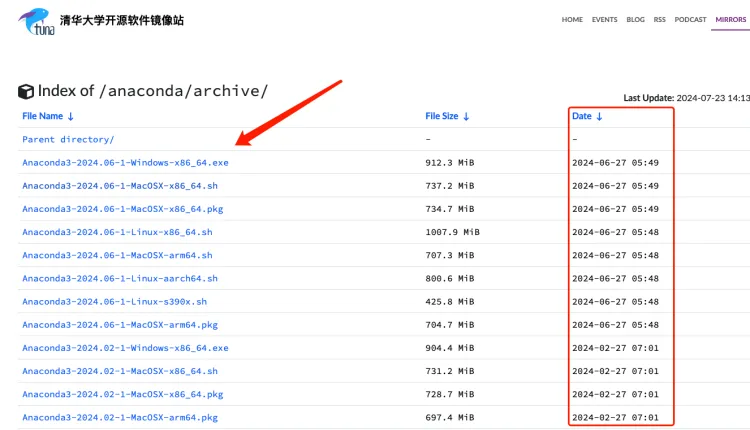Click the date of Anaconda3-2024.02-1-Windows-x86_64.exe
750x430 pixels.
click(615, 348)
